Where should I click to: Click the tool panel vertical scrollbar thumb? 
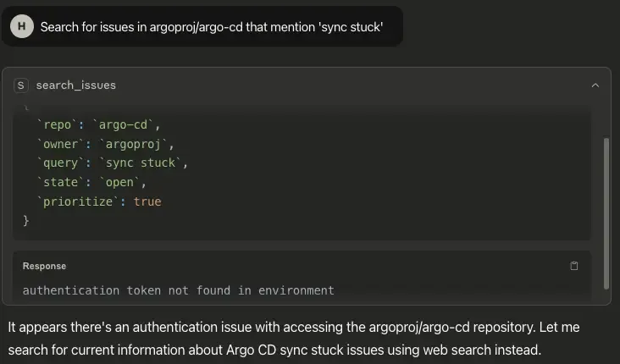606,213
